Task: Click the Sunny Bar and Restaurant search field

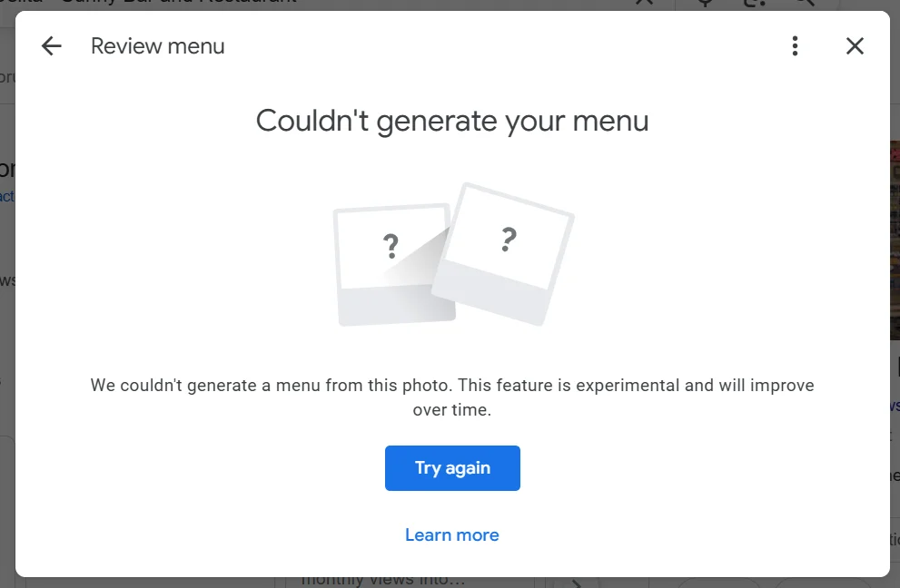Action: pos(173,4)
